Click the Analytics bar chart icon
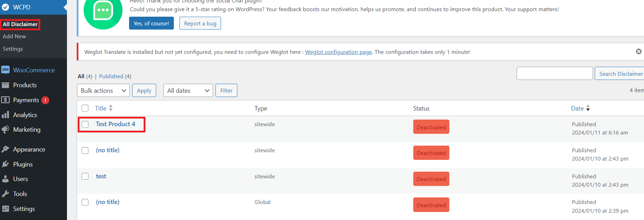This screenshot has height=220, width=644. [6, 115]
